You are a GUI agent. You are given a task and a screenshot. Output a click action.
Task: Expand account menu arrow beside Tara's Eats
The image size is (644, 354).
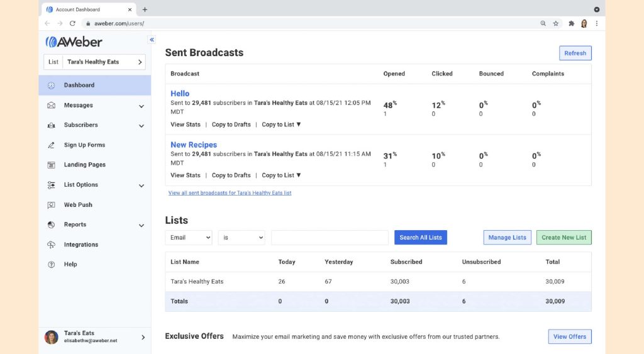143,337
